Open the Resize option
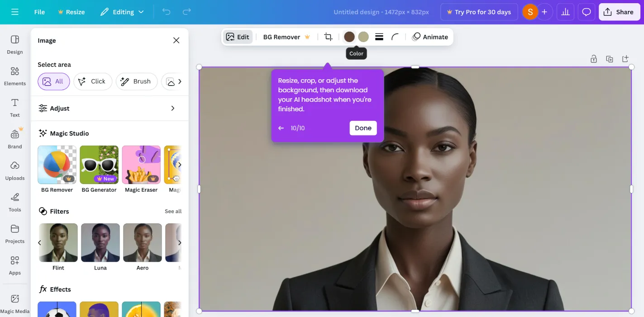This screenshot has height=317, width=644. (71, 12)
